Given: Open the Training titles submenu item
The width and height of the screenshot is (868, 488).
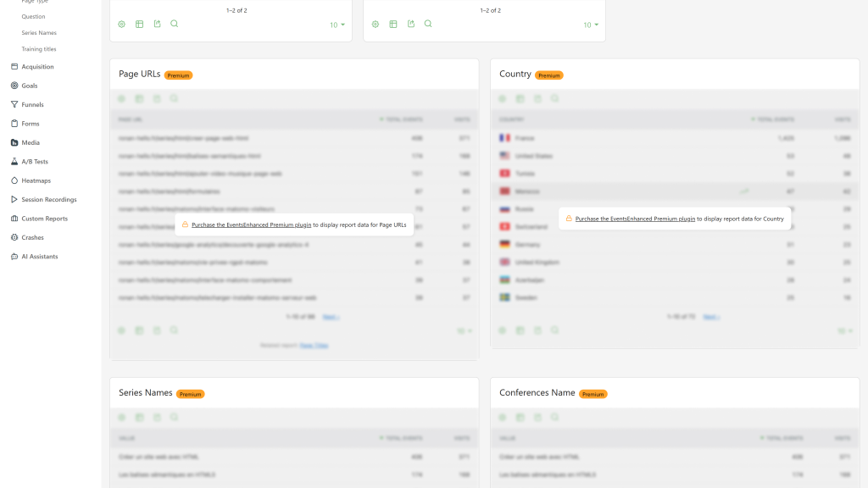Looking at the screenshot, I should 39,49.
